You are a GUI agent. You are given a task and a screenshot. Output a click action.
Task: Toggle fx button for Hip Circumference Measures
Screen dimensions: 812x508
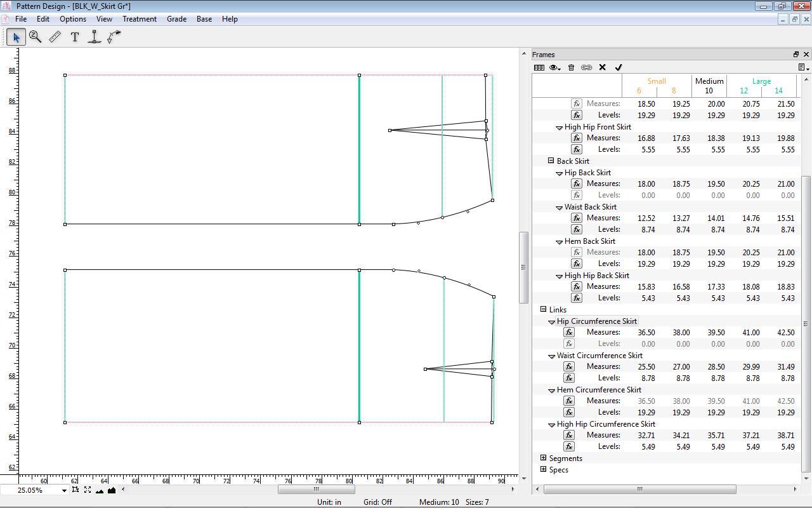[569, 332]
